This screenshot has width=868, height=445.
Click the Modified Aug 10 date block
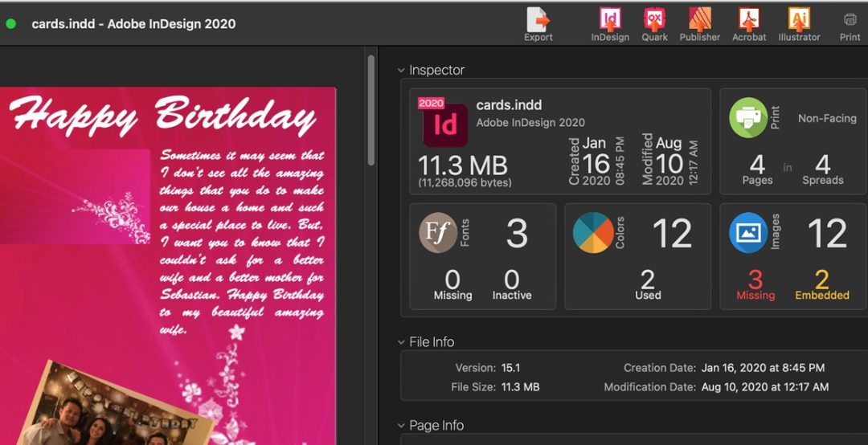point(669,161)
